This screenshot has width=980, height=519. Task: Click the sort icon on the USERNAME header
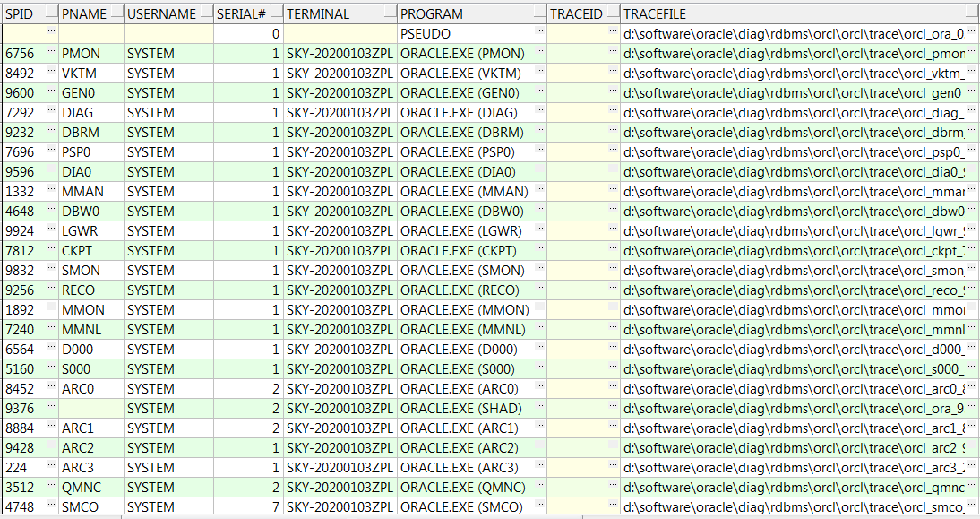coord(206,13)
